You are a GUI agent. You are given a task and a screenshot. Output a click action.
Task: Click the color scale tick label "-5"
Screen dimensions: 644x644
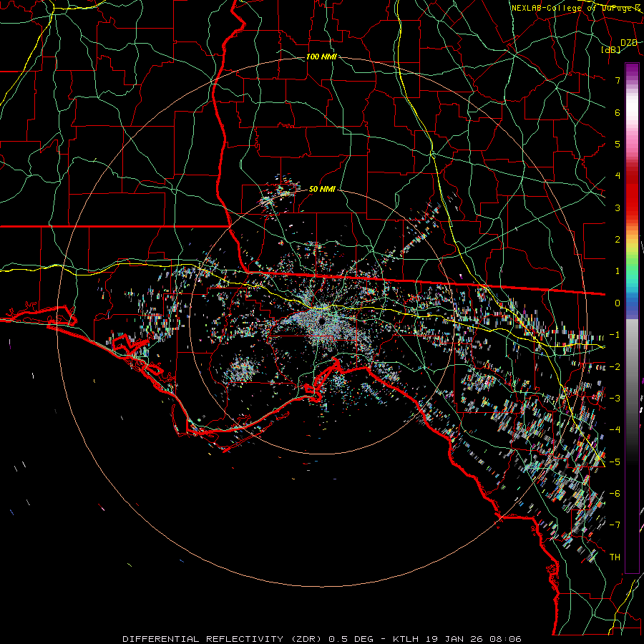click(615, 462)
